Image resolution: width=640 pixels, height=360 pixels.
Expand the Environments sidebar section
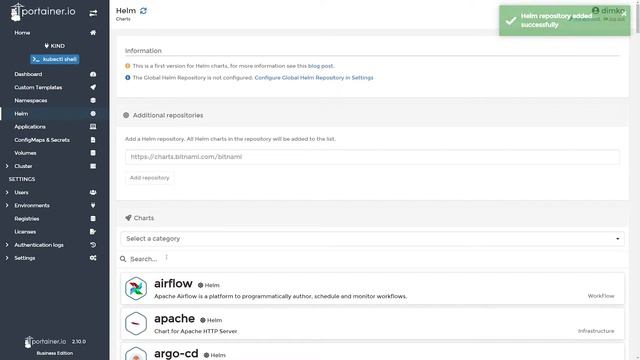7,205
